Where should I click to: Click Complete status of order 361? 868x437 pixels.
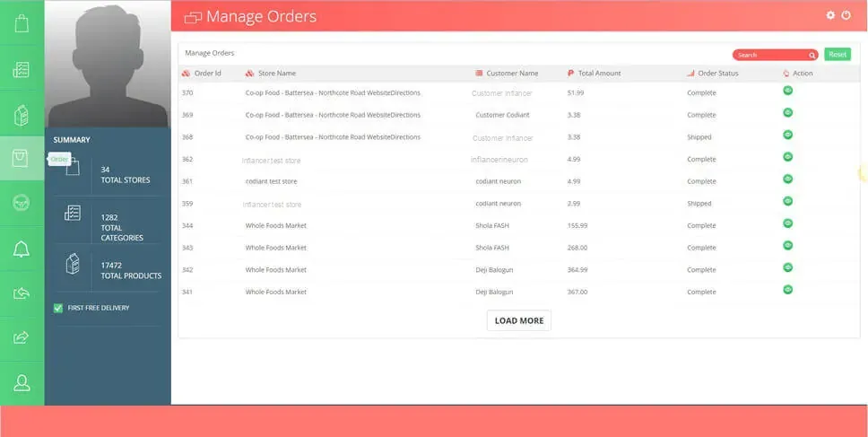701,181
